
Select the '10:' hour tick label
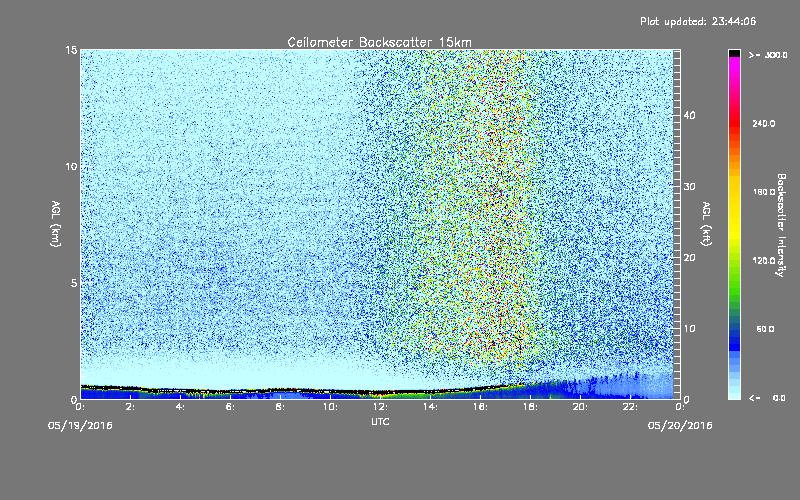point(331,407)
